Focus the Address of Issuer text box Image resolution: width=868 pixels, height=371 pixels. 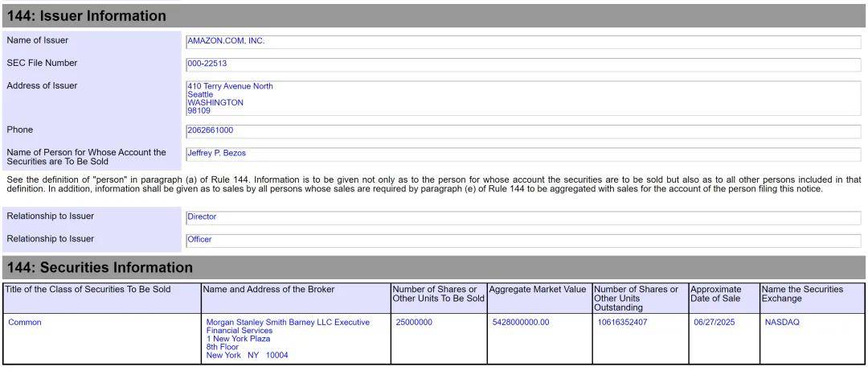[x=522, y=98]
